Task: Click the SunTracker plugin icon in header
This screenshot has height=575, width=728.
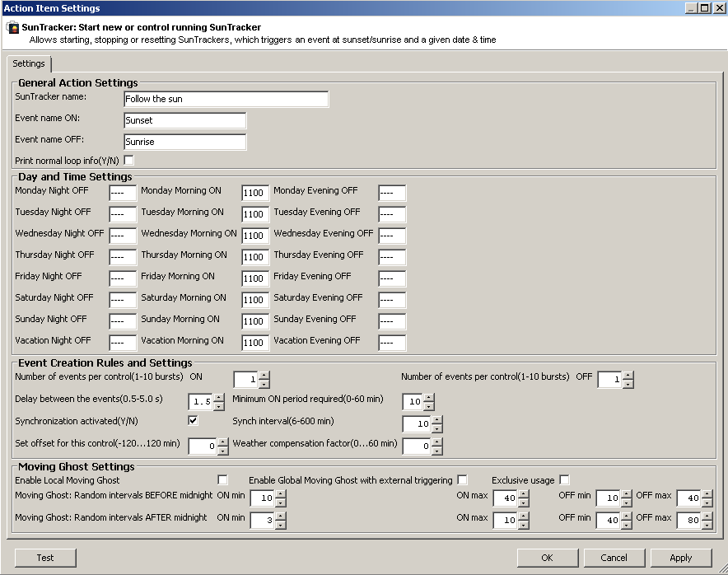Action: (12, 27)
